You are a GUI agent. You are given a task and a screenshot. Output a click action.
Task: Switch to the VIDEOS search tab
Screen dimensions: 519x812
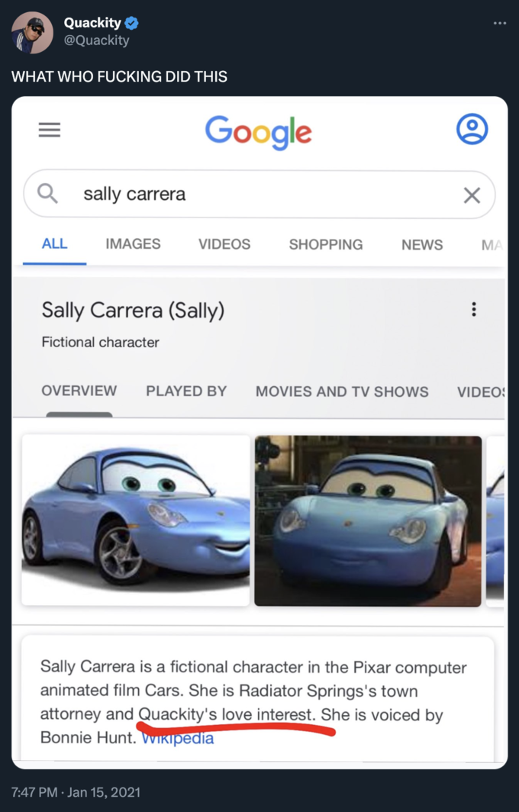[224, 244]
